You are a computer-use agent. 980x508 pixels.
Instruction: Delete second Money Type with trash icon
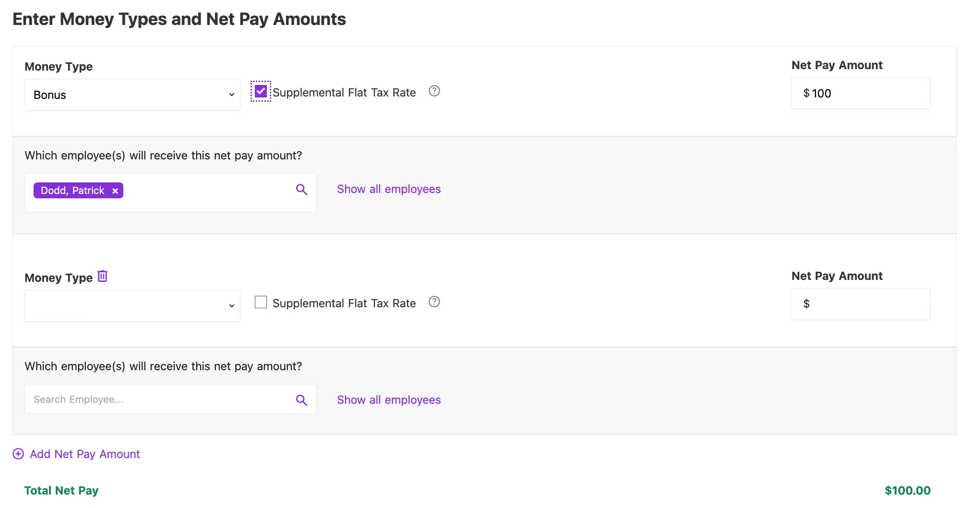(102, 277)
